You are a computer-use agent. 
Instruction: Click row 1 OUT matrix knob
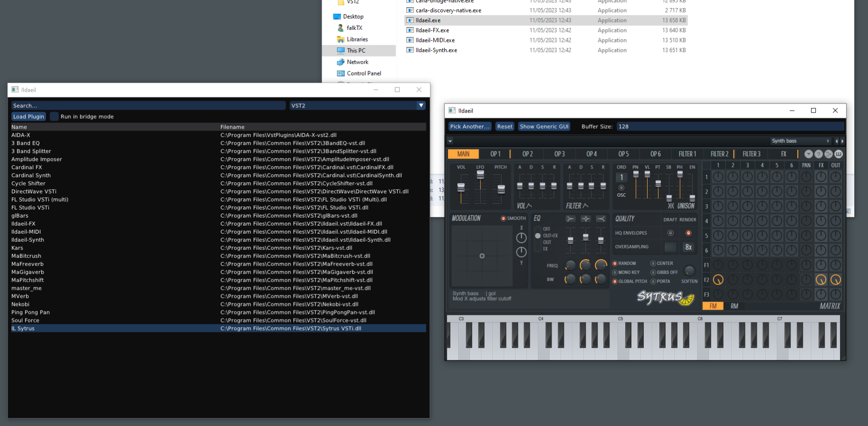click(836, 177)
